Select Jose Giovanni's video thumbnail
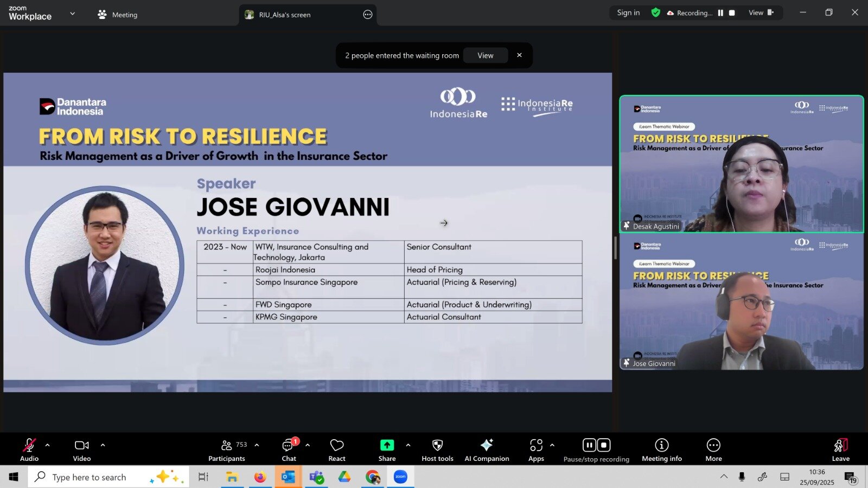Screen dimensions: 868x488 tap(741, 302)
